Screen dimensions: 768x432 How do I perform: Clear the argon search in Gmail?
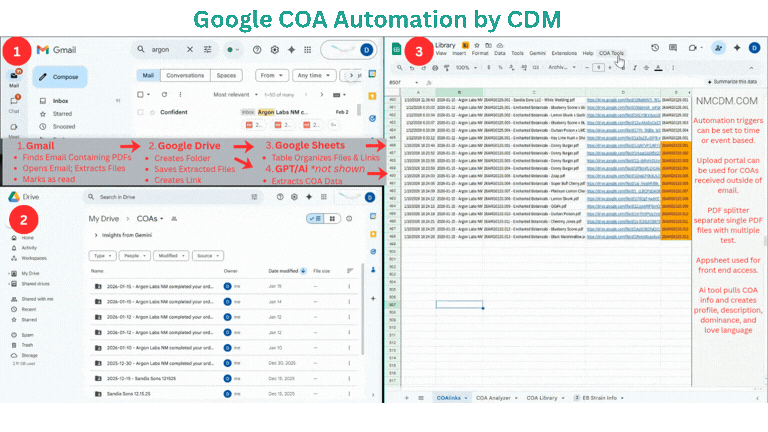pos(190,49)
